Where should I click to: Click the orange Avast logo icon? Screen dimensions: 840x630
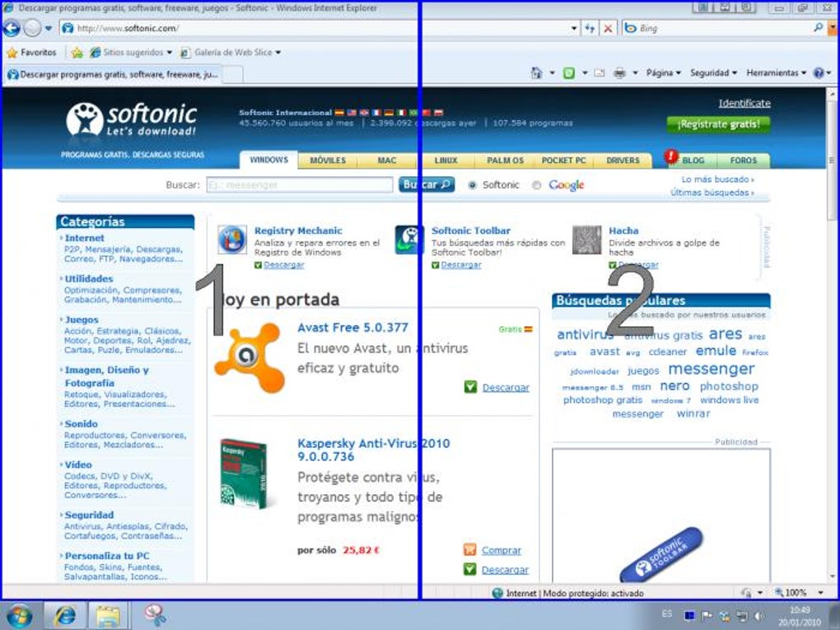[249, 357]
